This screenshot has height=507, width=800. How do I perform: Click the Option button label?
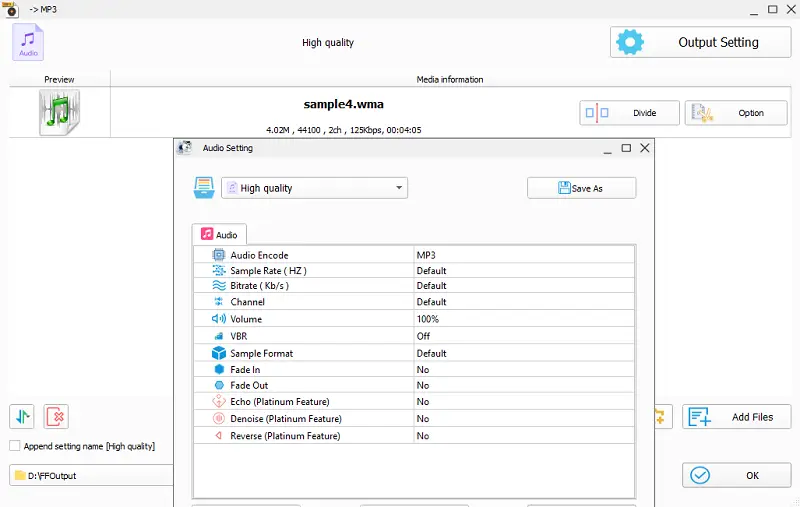click(x=751, y=113)
